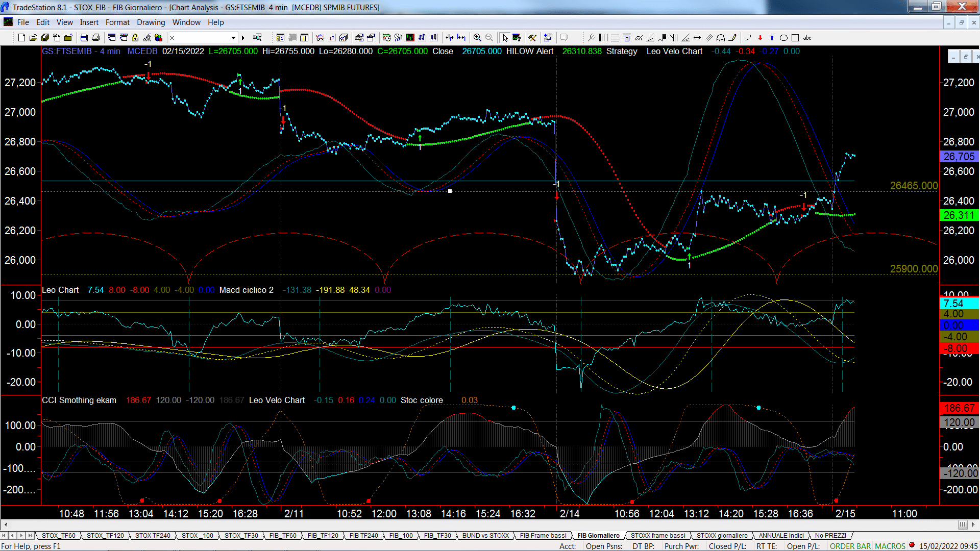Select the pencil drawing tool

732,38
